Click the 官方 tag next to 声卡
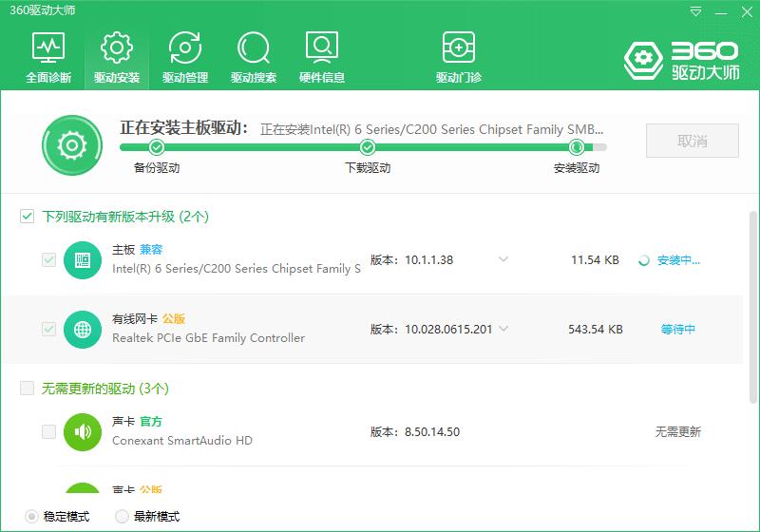This screenshot has width=760, height=532. (x=151, y=422)
